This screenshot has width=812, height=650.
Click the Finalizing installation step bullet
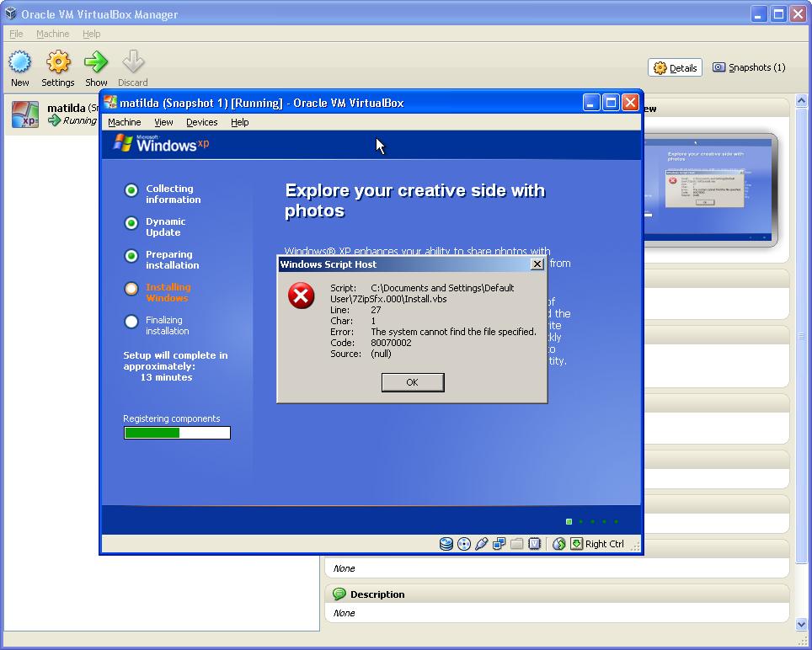pyautogui.click(x=131, y=322)
